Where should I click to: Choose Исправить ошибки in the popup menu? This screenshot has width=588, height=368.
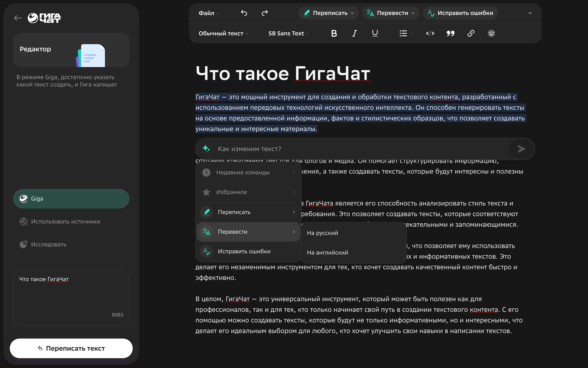point(248,251)
